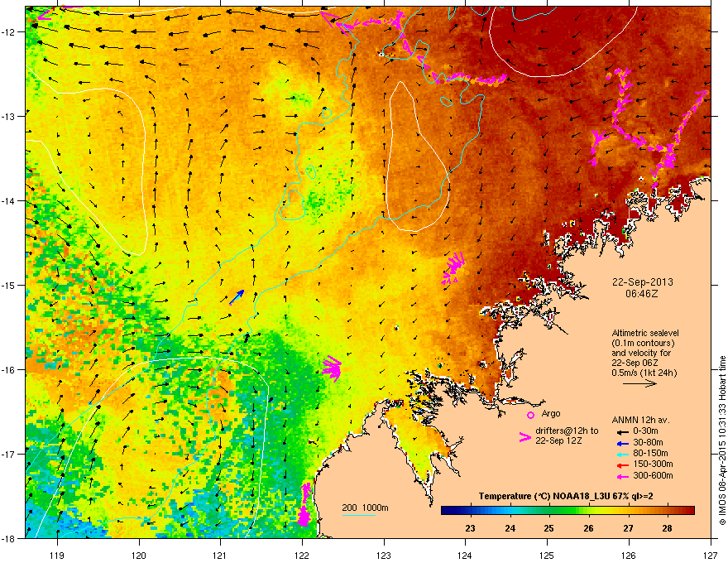The image size is (728, 563).
Task: Click the magenta Argo circle legend symbol
Action: point(530,415)
